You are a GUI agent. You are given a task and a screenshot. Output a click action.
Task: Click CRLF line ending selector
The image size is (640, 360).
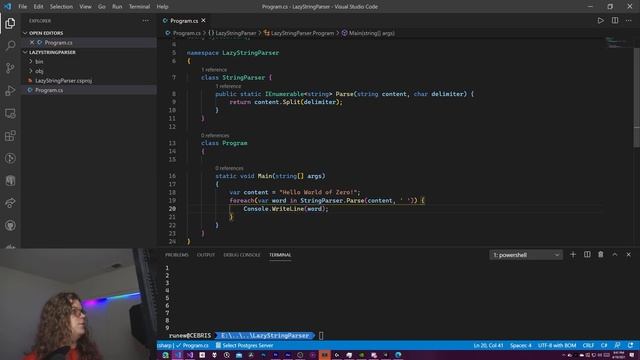[x=588, y=345]
